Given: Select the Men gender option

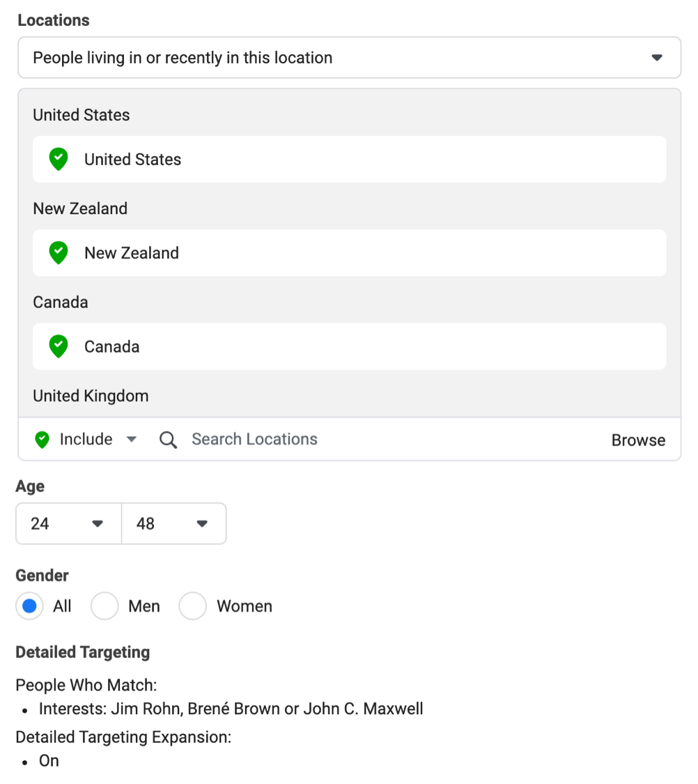Looking at the screenshot, I should click(104, 606).
